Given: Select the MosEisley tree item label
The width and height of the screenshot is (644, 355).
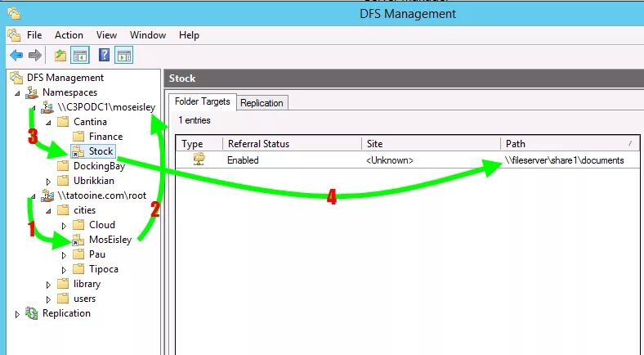Looking at the screenshot, I should tap(110, 240).
